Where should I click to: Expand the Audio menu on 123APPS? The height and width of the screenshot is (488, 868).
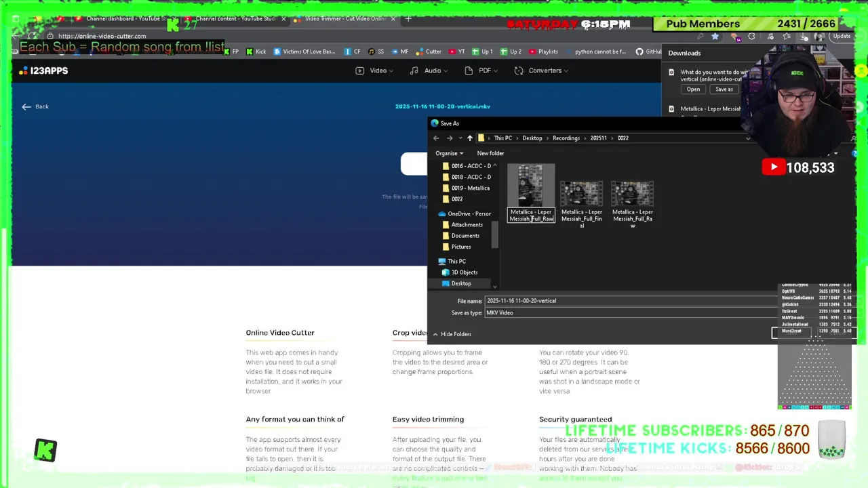pos(429,70)
